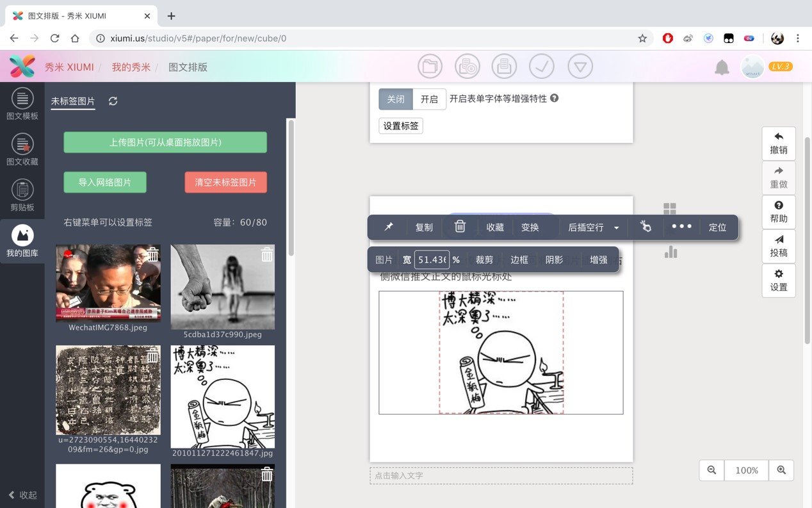The image size is (812, 508).
Task: Set enhanced features toggle to 开启
Action: click(429, 99)
